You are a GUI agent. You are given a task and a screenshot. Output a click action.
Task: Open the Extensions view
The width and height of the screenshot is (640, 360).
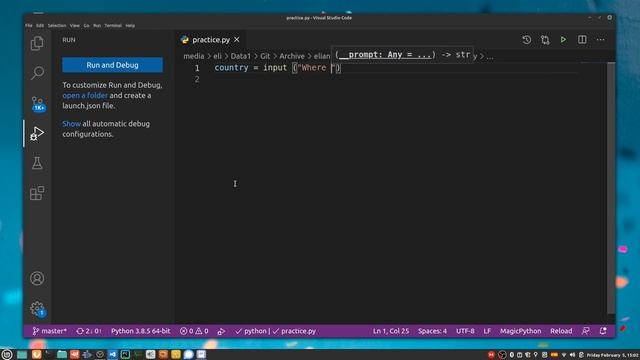37,193
